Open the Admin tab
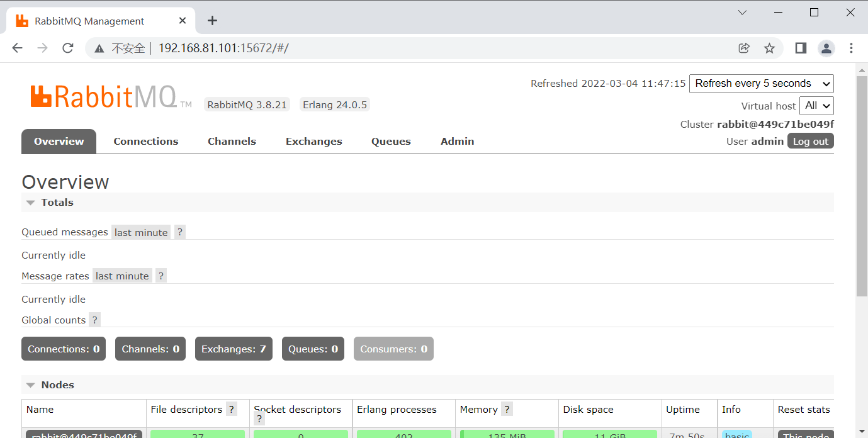The width and height of the screenshot is (868, 438). 458,142
